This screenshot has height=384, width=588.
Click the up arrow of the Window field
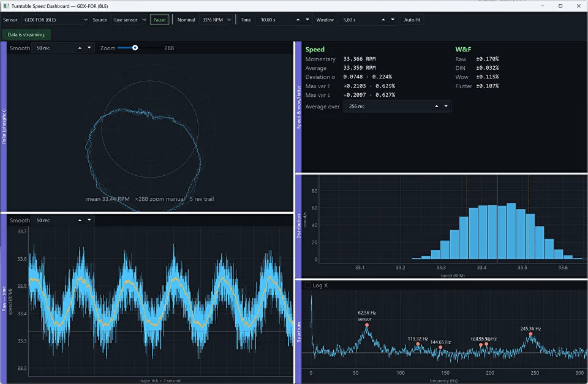[x=383, y=20]
